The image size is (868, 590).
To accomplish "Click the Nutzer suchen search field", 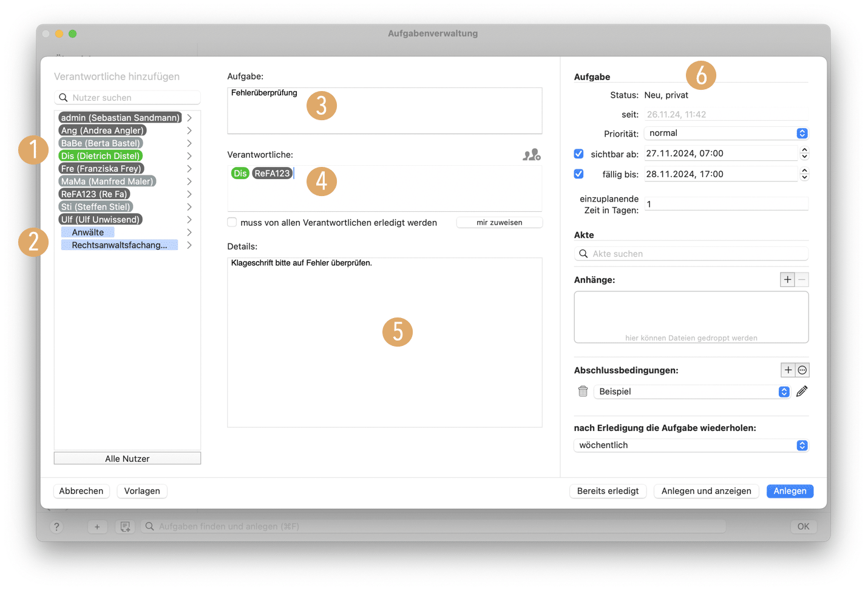I will [x=127, y=98].
